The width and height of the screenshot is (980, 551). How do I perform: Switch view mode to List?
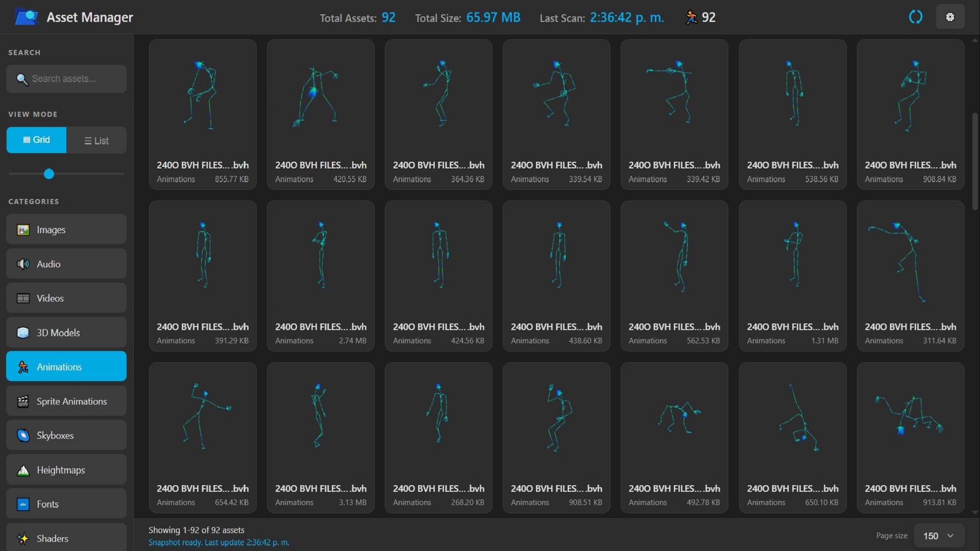pyautogui.click(x=96, y=141)
